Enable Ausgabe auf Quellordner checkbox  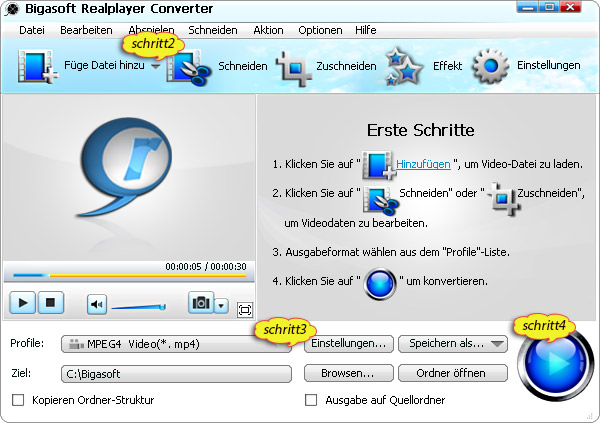tap(311, 400)
